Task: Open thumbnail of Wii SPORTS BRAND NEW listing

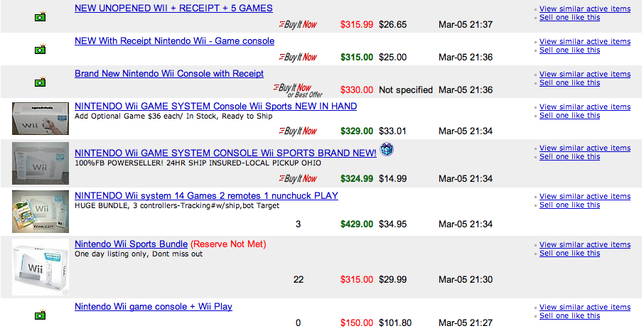Action: (x=41, y=163)
